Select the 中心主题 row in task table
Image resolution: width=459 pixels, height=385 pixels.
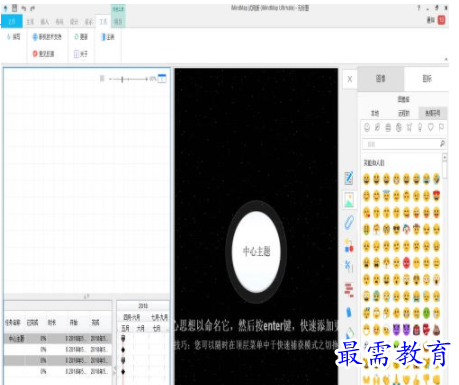tap(58, 338)
